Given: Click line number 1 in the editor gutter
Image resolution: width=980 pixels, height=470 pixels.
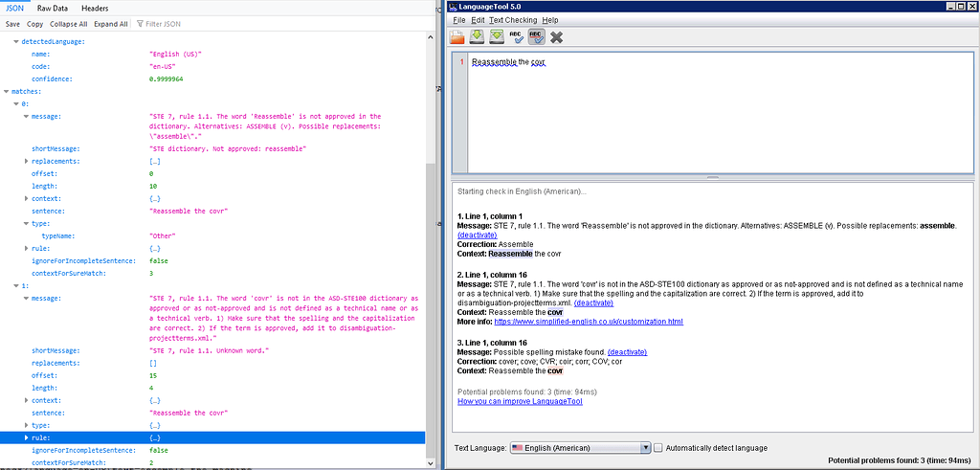Looking at the screenshot, I should click(x=461, y=62).
